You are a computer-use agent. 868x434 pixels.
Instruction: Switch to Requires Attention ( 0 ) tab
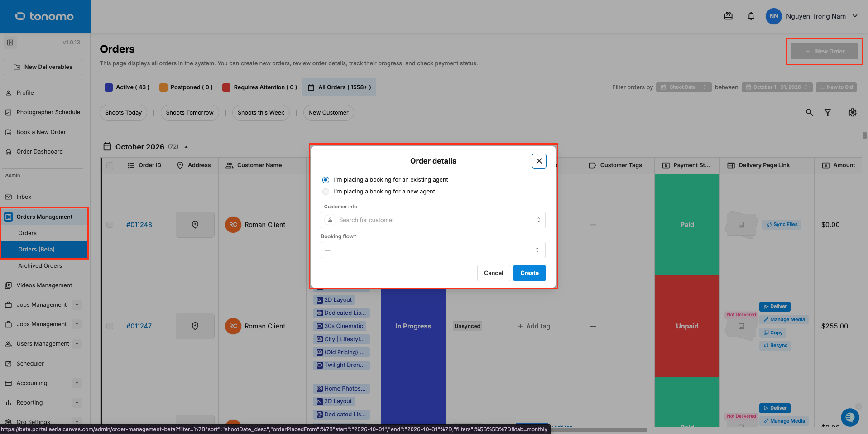coord(260,87)
